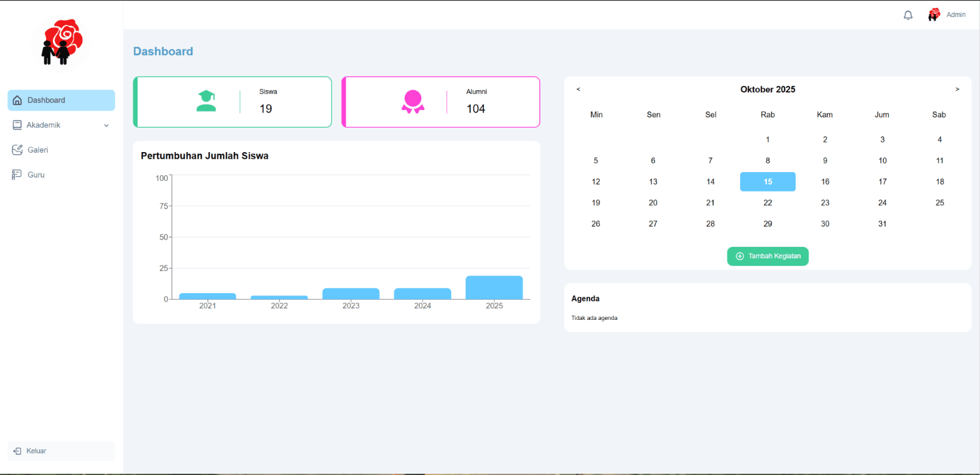The width and height of the screenshot is (980, 475).
Task: Expand the Akademik submenu chevron
Action: pos(107,125)
